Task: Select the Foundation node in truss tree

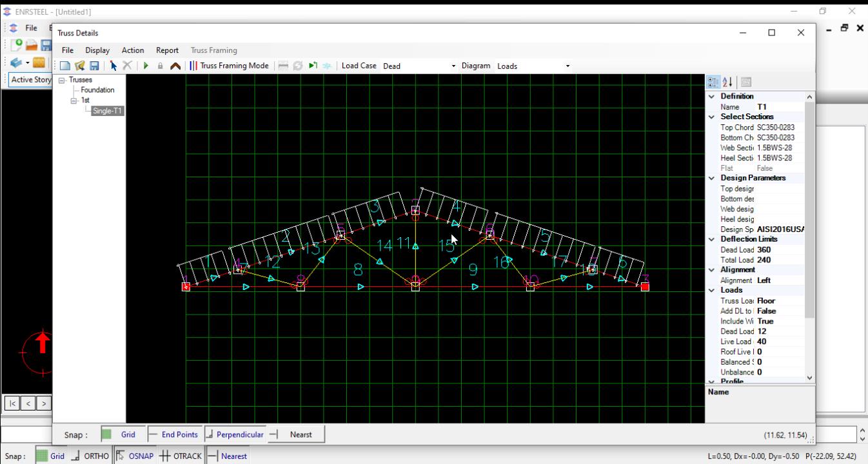Action: (97, 90)
